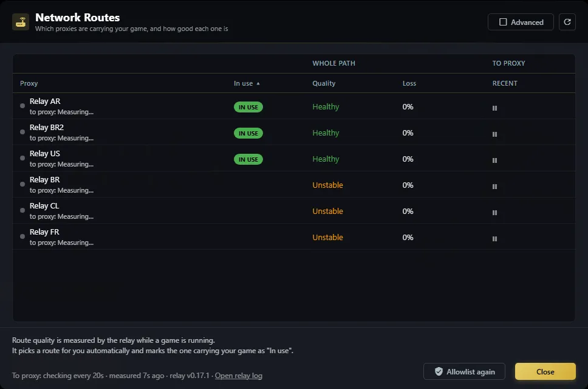The image size is (588, 389).
Task: Click the recent bars icon for Relay CL
Action: pos(494,213)
